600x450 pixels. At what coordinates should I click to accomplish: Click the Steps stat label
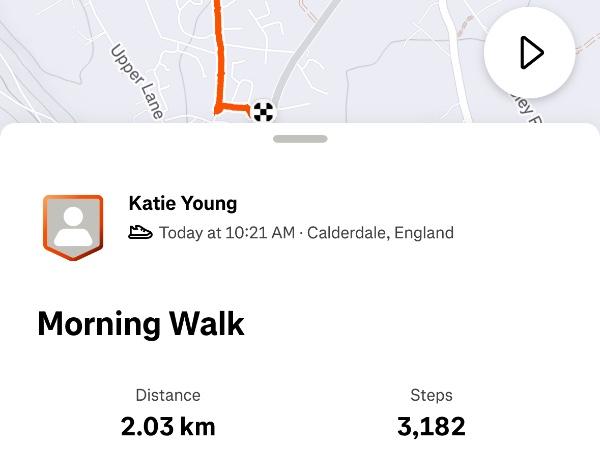[x=431, y=395]
